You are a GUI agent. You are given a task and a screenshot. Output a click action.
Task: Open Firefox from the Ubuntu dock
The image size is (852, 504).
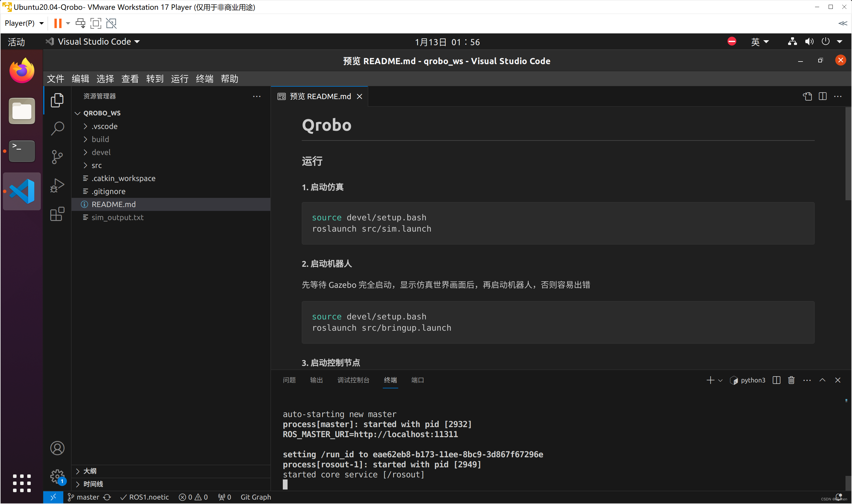click(22, 70)
